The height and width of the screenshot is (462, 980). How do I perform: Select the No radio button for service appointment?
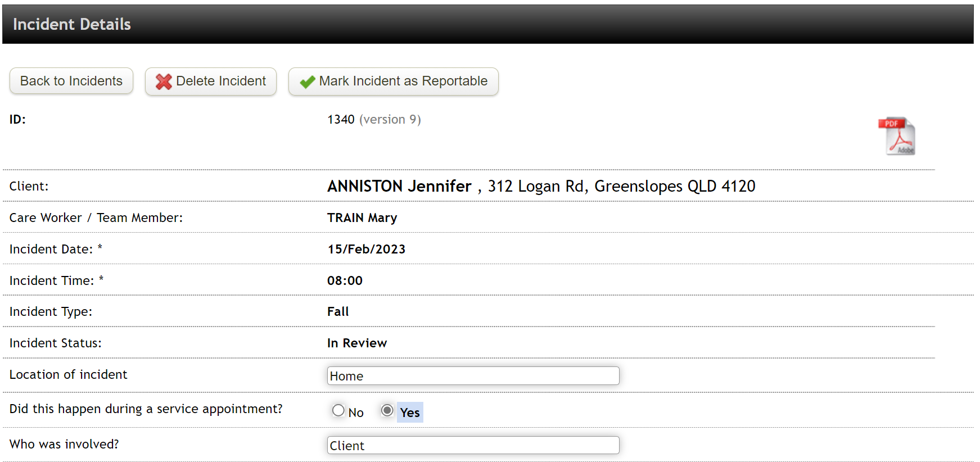[338, 410]
